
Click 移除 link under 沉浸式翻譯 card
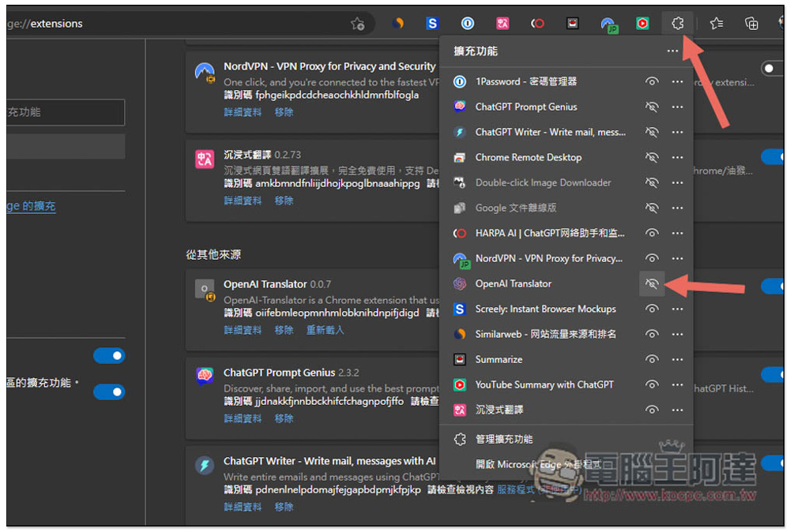[284, 200]
